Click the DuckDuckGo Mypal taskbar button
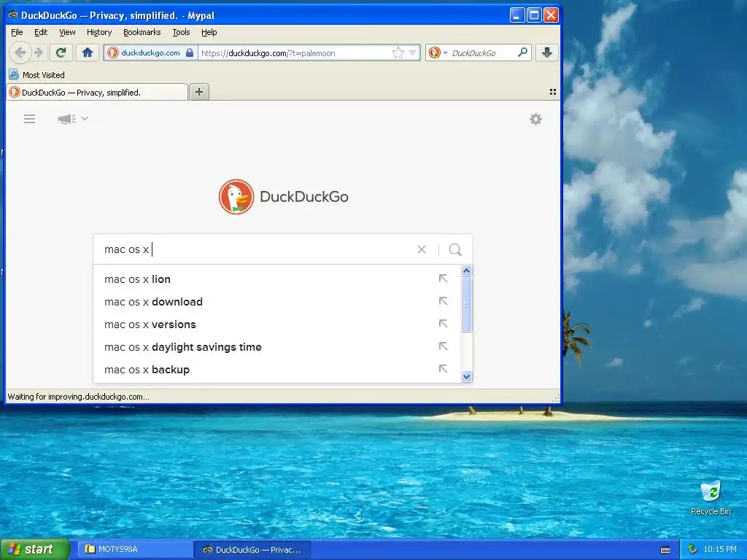This screenshot has height=560, width=747. tap(252, 550)
